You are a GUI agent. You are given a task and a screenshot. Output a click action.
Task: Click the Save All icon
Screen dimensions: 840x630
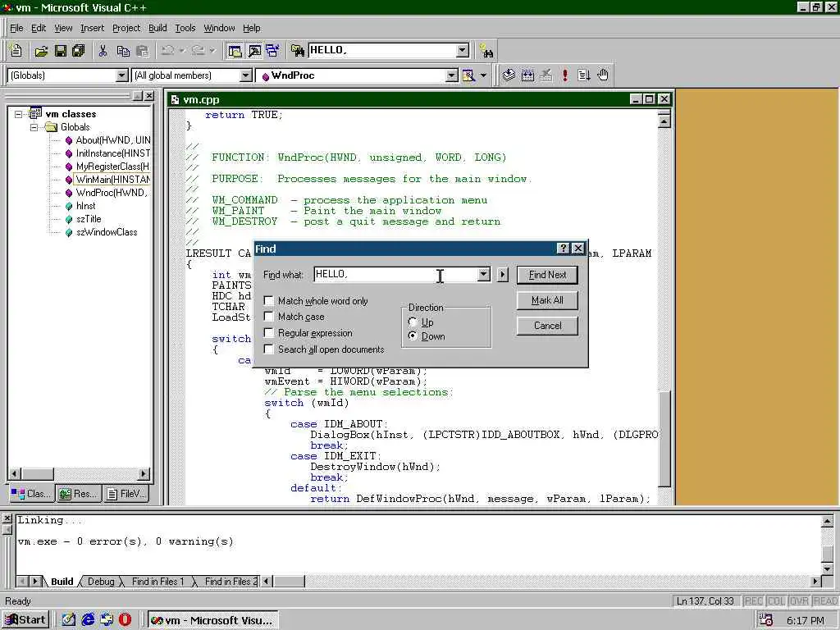coord(79,51)
